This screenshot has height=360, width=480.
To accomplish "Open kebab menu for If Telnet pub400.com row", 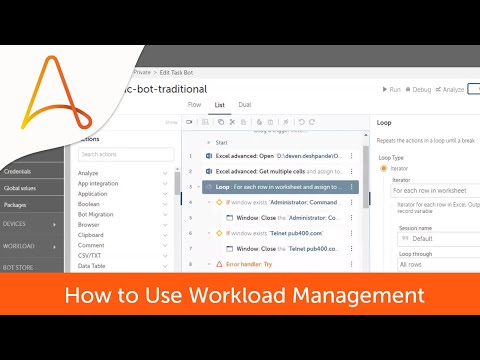I will 351,233.
